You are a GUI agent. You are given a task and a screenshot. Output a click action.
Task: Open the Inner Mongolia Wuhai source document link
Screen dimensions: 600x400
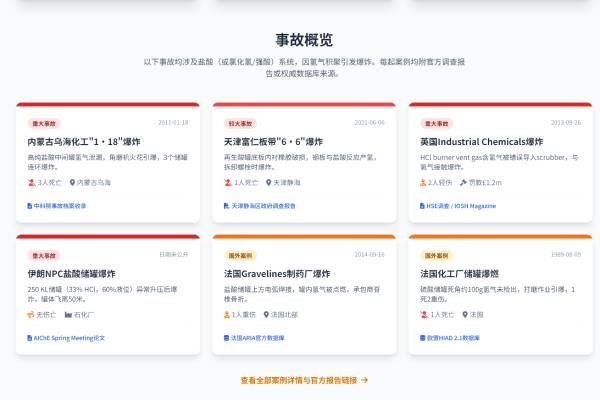(57, 206)
